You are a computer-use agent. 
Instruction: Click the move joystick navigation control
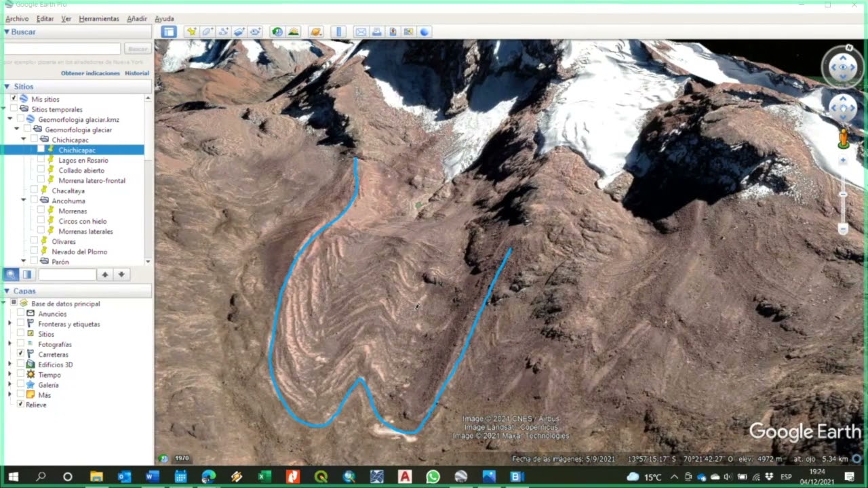(843, 108)
